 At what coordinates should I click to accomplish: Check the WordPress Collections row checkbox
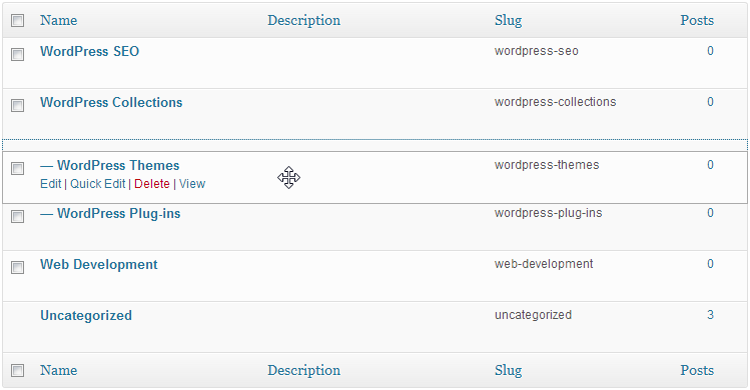click(x=18, y=105)
